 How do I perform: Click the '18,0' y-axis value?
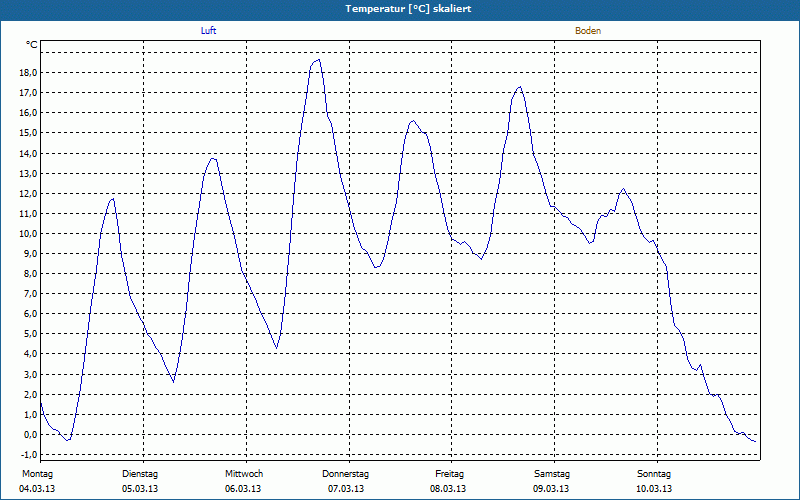click(x=28, y=72)
